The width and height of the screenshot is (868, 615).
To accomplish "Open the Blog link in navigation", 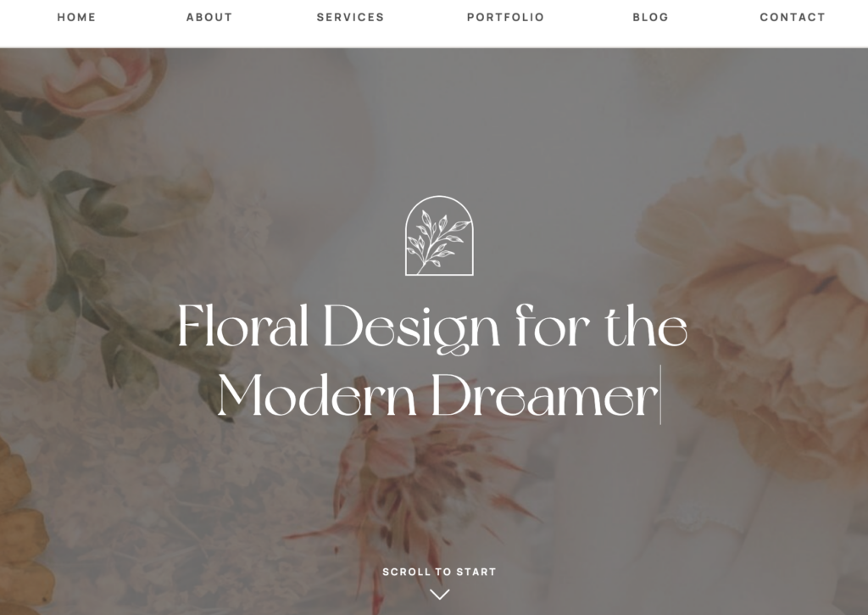I will [650, 17].
